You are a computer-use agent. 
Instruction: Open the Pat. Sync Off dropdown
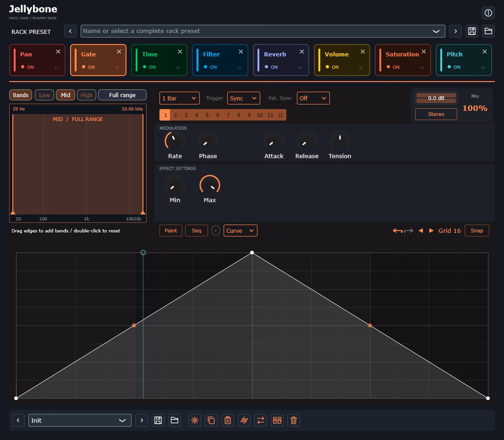(313, 98)
